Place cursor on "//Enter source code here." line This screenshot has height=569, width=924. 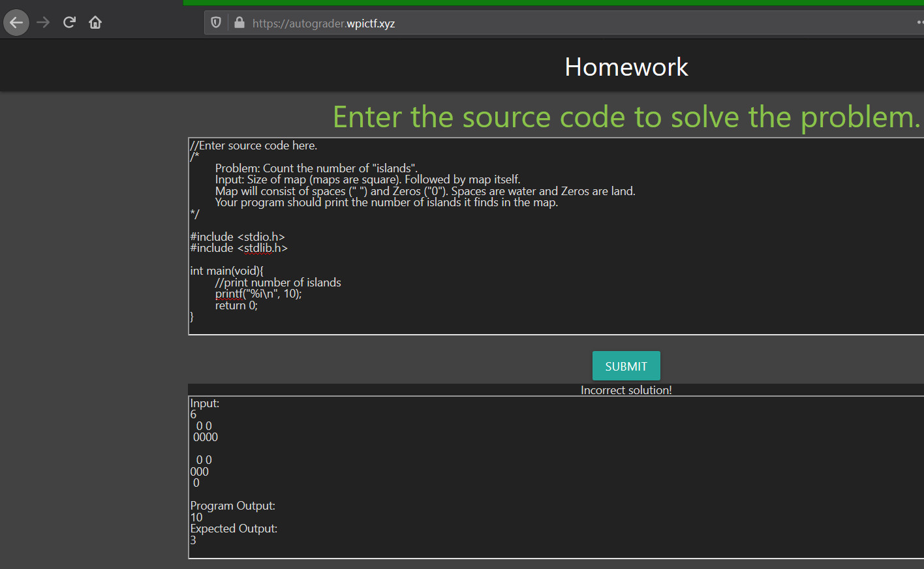(254, 146)
